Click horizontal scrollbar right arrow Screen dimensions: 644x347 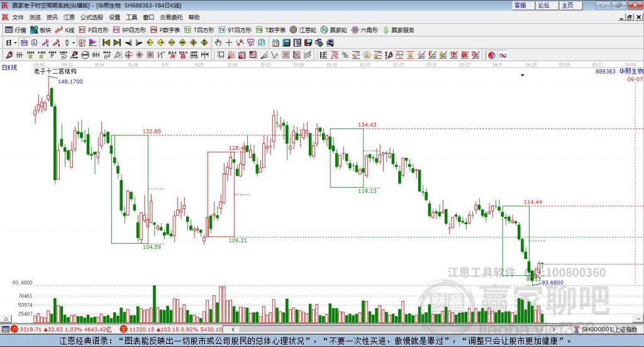(x=553, y=329)
